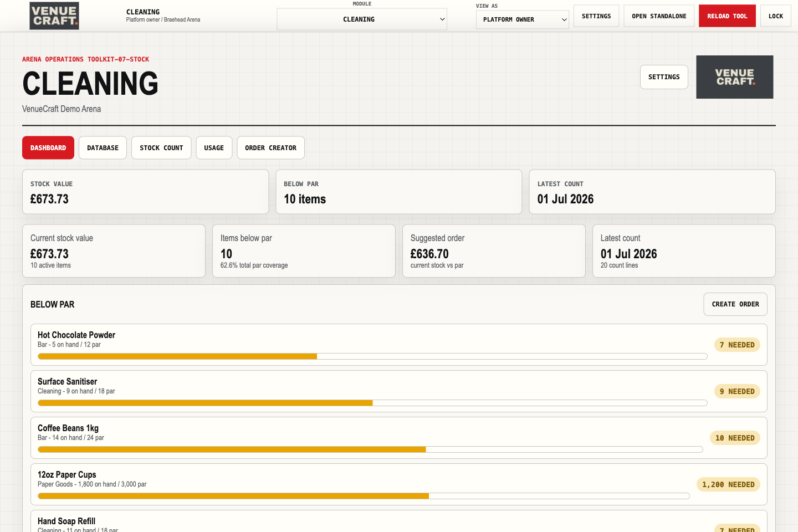Screen dimensions: 798x532
Task: Click the Surface Sanitiser progress bar
Action: pyautogui.click(x=372, y=403)
